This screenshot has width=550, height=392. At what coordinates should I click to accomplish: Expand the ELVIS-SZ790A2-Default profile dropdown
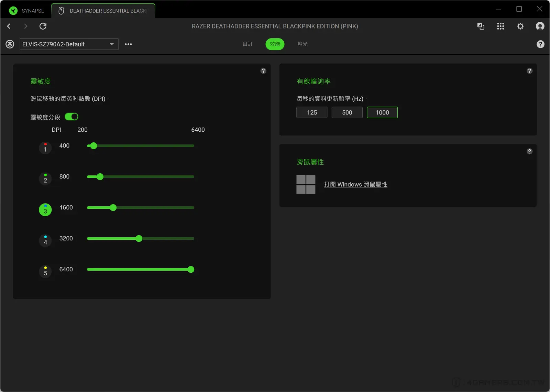pyautogui.click(x=69, y=44)
